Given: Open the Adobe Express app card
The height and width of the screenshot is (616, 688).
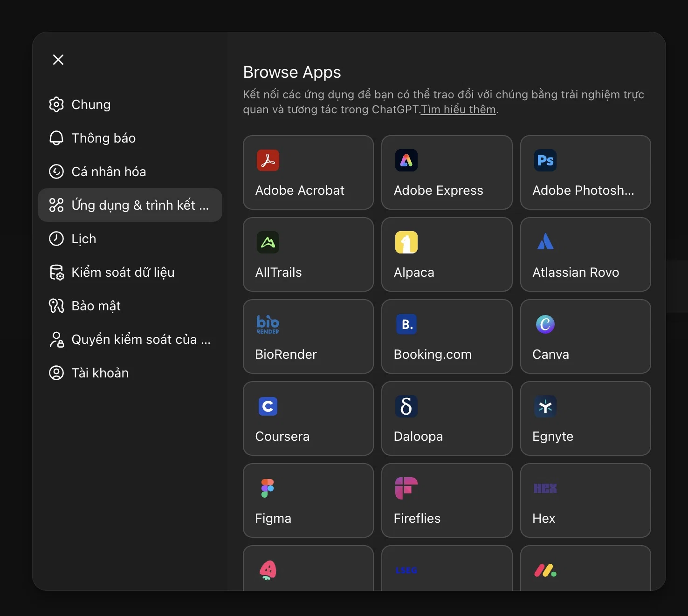Looking at the screenshot, I should point(447,172).
